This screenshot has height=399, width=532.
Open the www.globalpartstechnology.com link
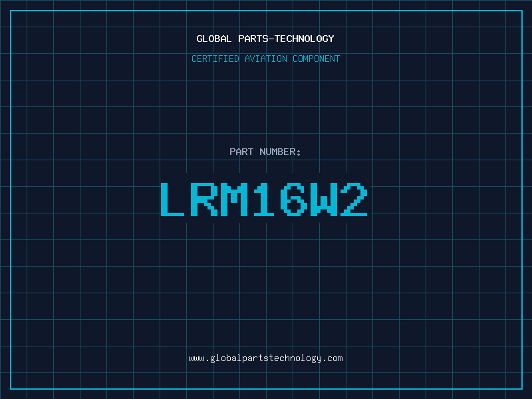tap(265, 358)
